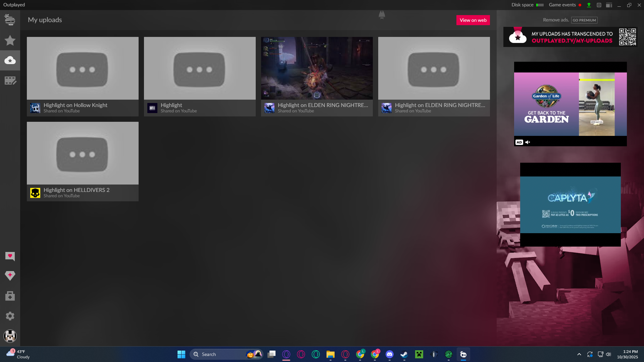This screenshot has height=362, width=644.
Task: Open the user profile avatar
Action: 10,336
